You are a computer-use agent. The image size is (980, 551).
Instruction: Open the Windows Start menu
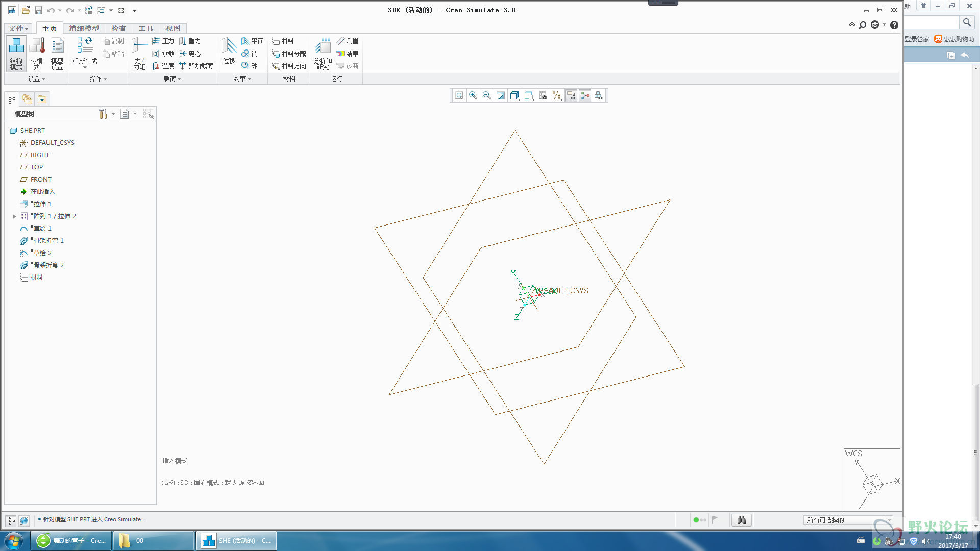tap(14, 541)
